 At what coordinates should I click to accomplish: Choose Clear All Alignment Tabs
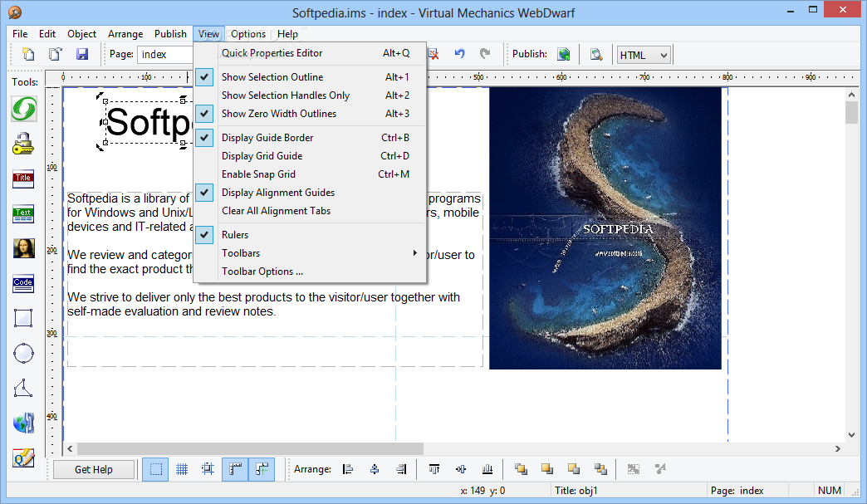pyautogui.click(x=310, y=211)
